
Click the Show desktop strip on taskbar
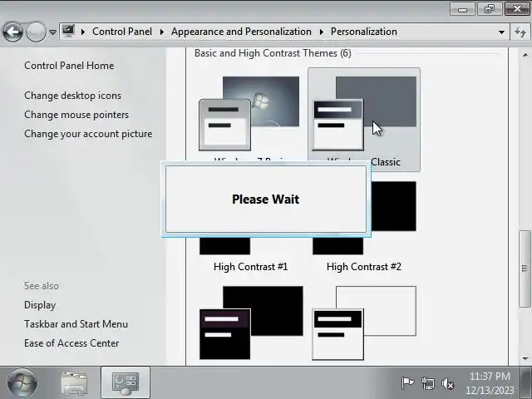[x=526, y=382]
